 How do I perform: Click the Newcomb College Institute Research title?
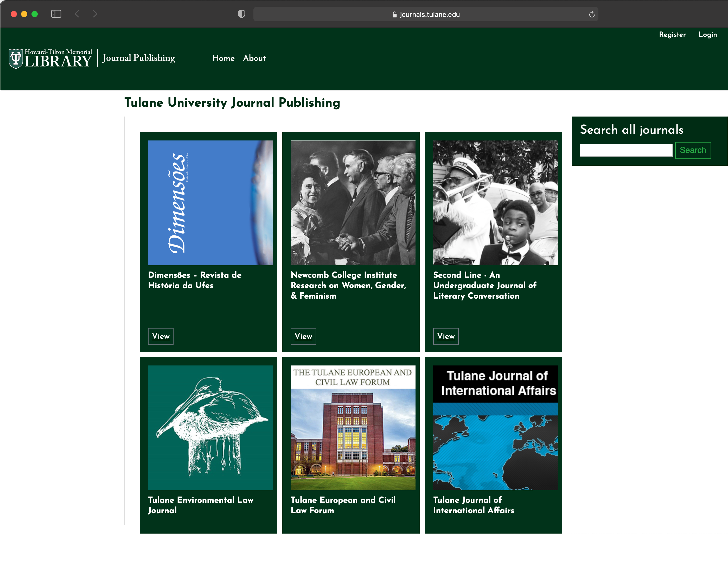point(348,285)
